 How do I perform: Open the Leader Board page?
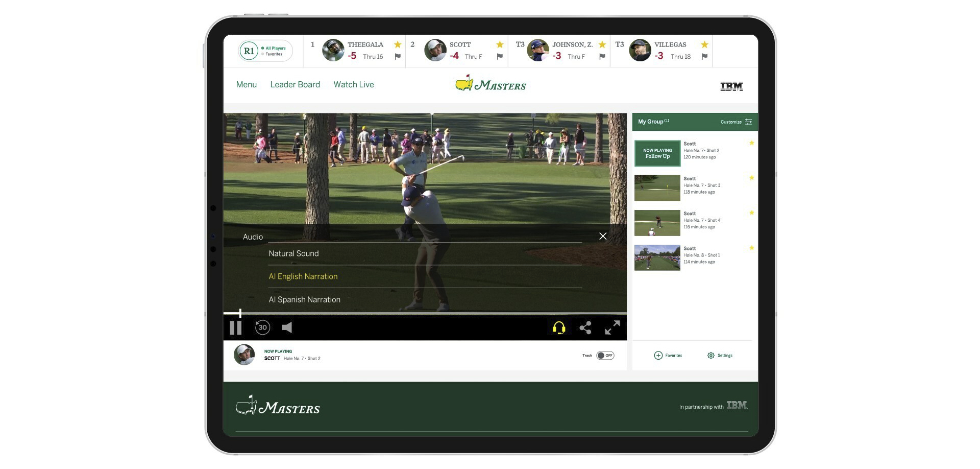295,85
